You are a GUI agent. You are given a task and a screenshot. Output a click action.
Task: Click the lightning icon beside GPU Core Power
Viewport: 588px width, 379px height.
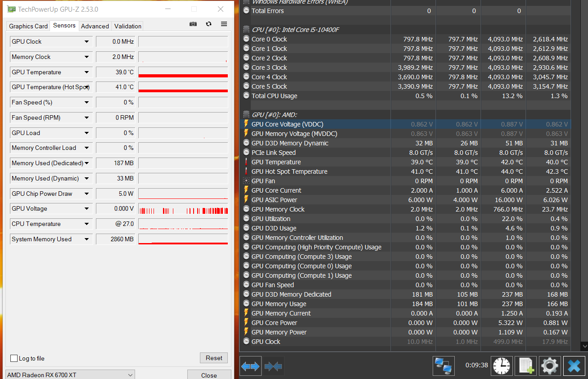point(246,323)
